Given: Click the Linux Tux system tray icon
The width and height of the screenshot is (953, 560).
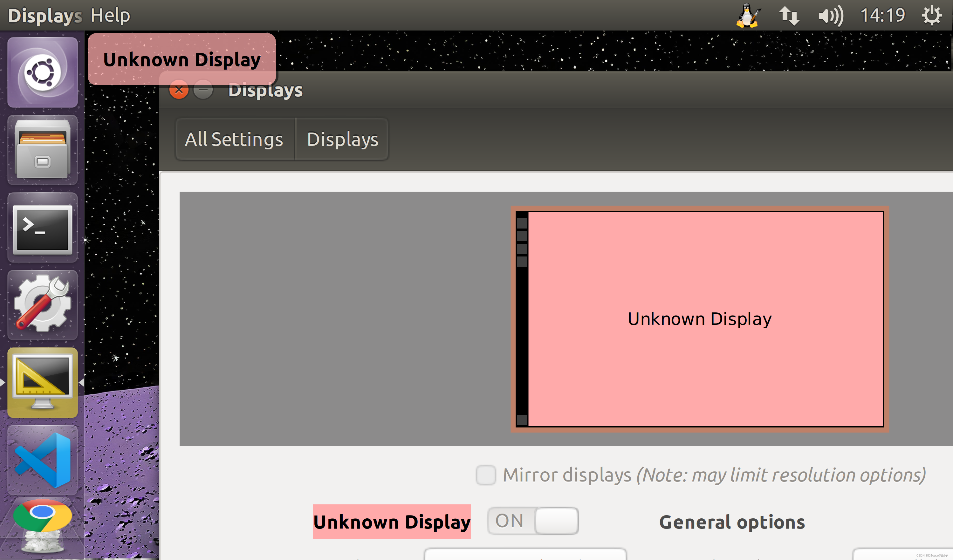Looking at the screenshot, I should pyautogui.click(x=747, y=15).
